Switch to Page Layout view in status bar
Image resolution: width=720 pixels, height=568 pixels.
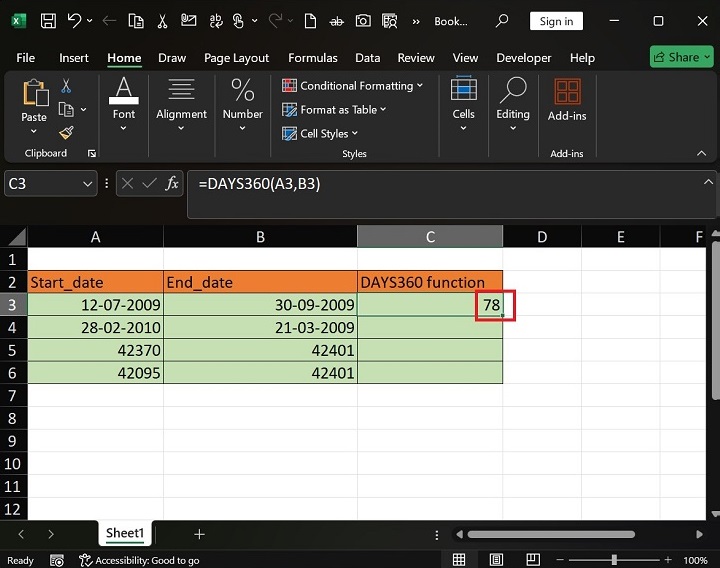[495, 560]
